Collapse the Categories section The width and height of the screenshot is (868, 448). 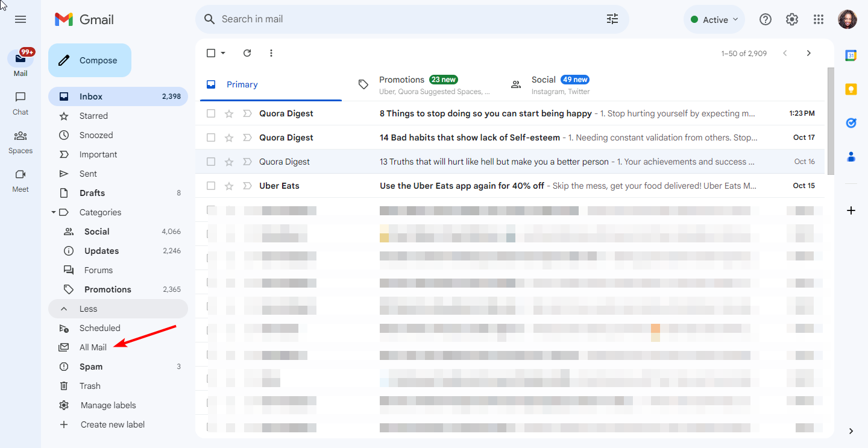tap(54, 212)
